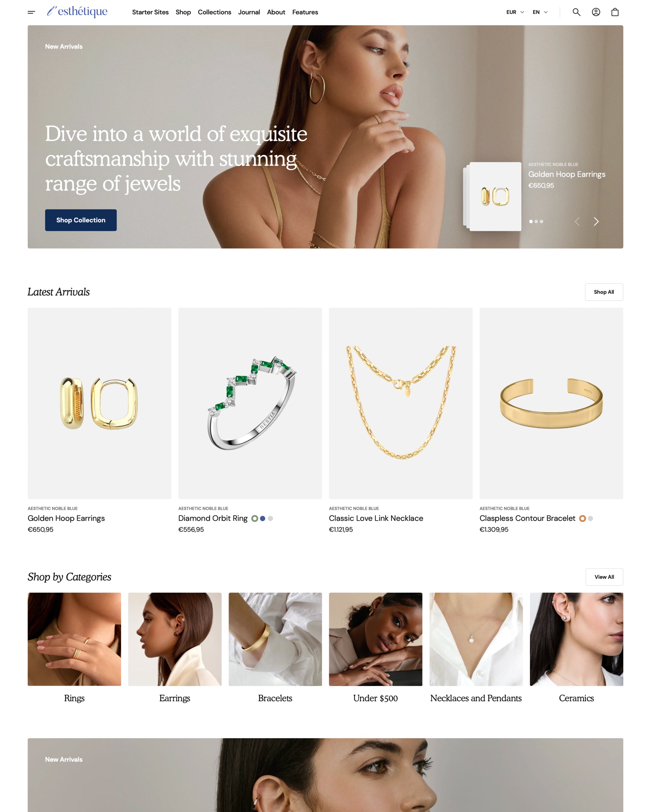
Task: Open the user account icon
Action: point(596,12)
